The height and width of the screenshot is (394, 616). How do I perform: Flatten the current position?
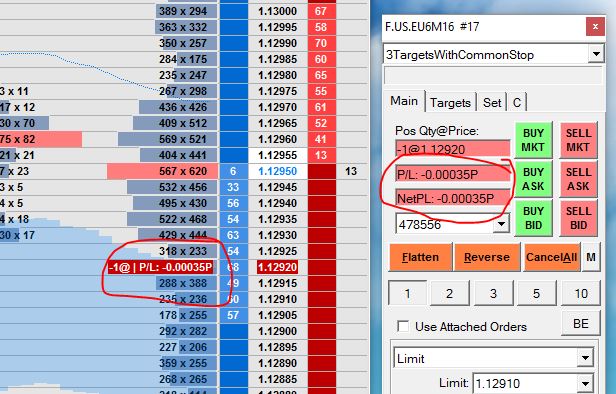pyautogui.click(x=420, y=257)
